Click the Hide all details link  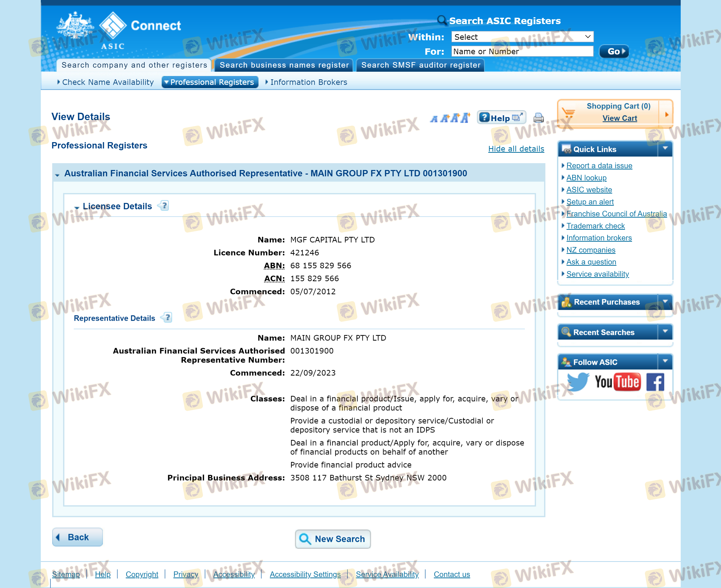pos(516,149)
